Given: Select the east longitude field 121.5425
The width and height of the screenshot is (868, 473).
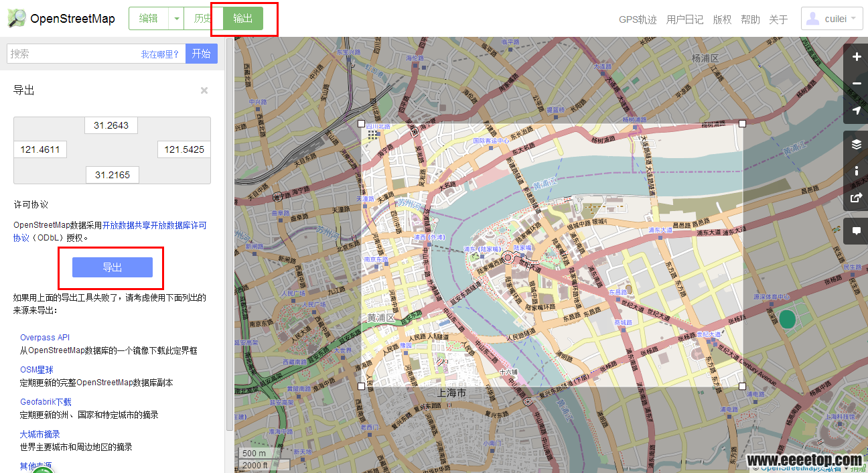Looking at the screenshot, I should (x=184, y=149).
